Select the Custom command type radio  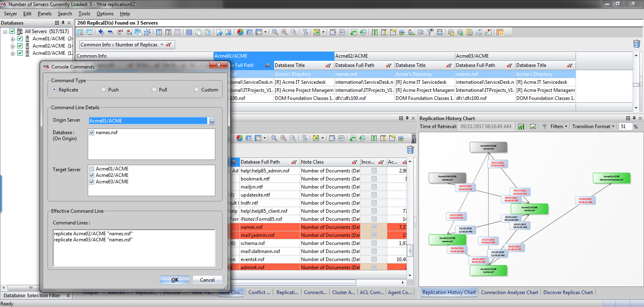pos(197,89)
